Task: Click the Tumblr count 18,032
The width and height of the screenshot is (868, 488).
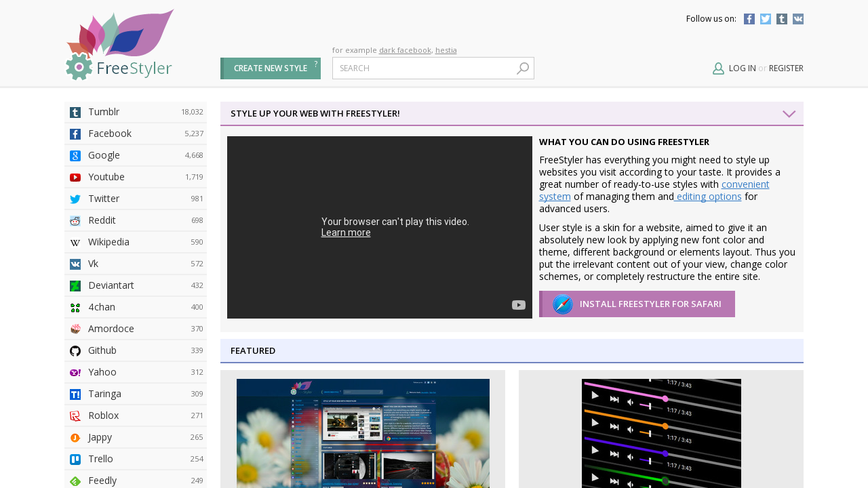Action: [192, 113]
